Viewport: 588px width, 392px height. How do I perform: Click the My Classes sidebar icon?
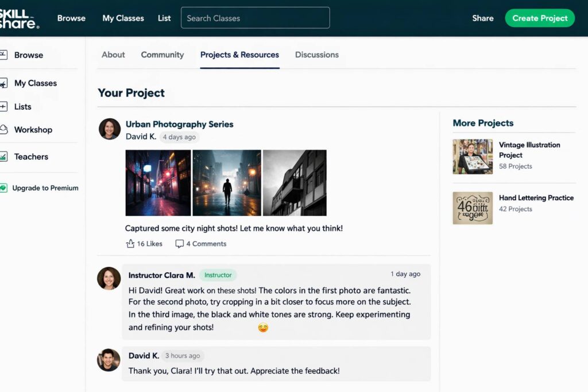pyautogui.click(x=3, y=83)
